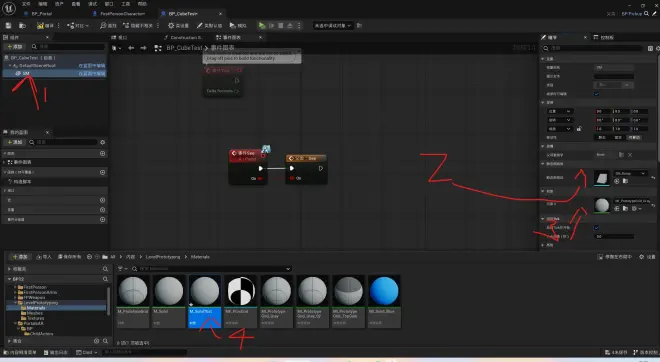Open the Location type dropdown
Image resolution: width=660 pixels, height=362 pixels.
(x=559, y=111)
